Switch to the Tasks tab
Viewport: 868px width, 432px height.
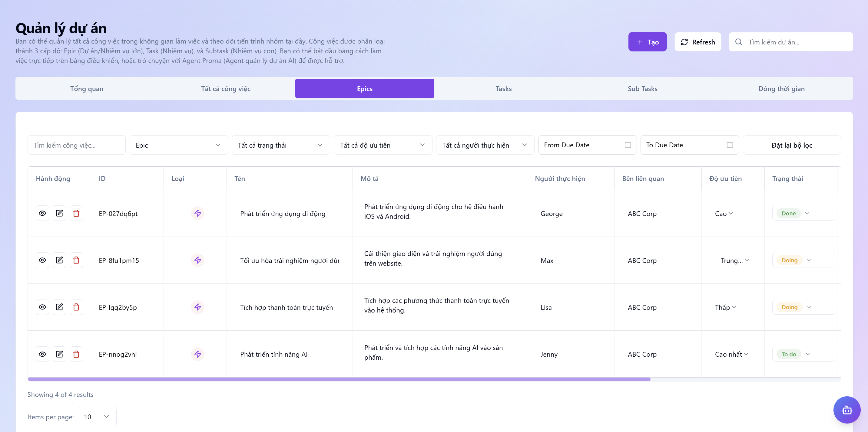pyautogui.click(x=503, y=88)
